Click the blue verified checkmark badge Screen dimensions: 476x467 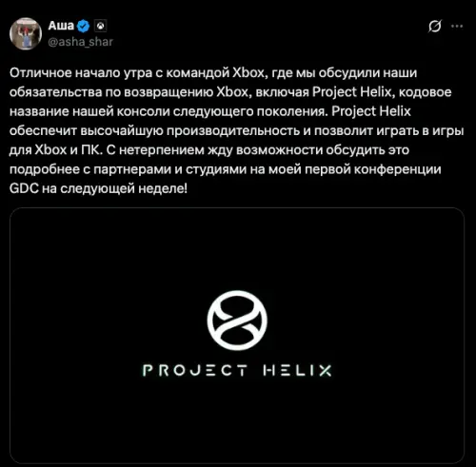coord(84,26)
